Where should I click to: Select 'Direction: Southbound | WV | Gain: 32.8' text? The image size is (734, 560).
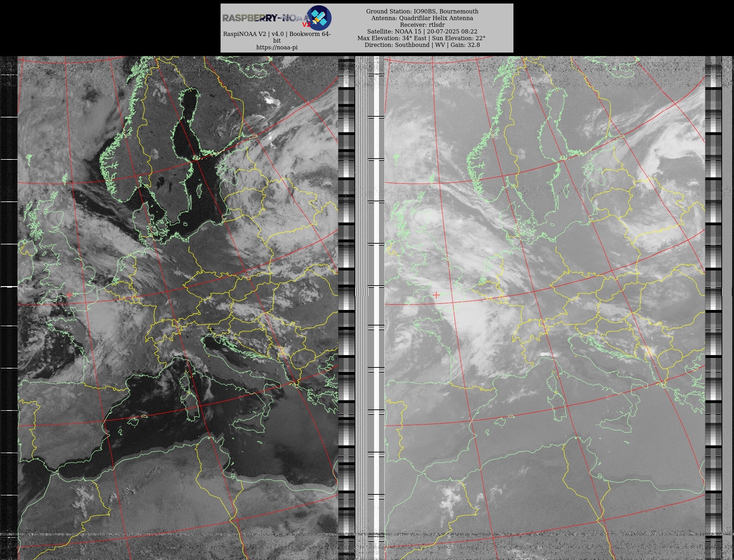[x=422, y=45]
